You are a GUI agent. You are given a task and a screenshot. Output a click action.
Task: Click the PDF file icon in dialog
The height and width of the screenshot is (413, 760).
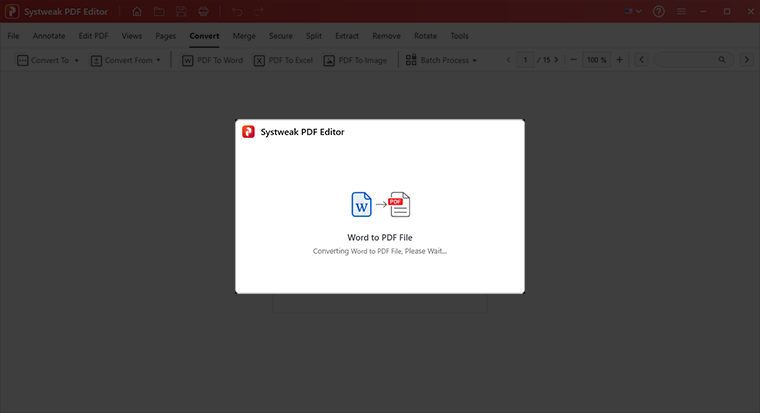tap(399, 204)
